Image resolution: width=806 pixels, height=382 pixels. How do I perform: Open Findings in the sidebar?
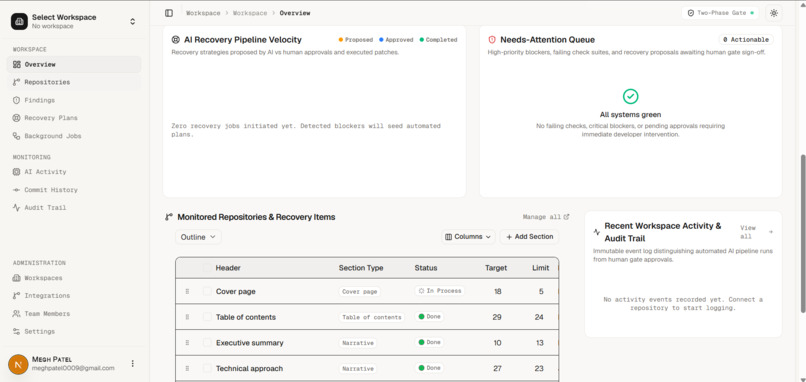(74, 100)
